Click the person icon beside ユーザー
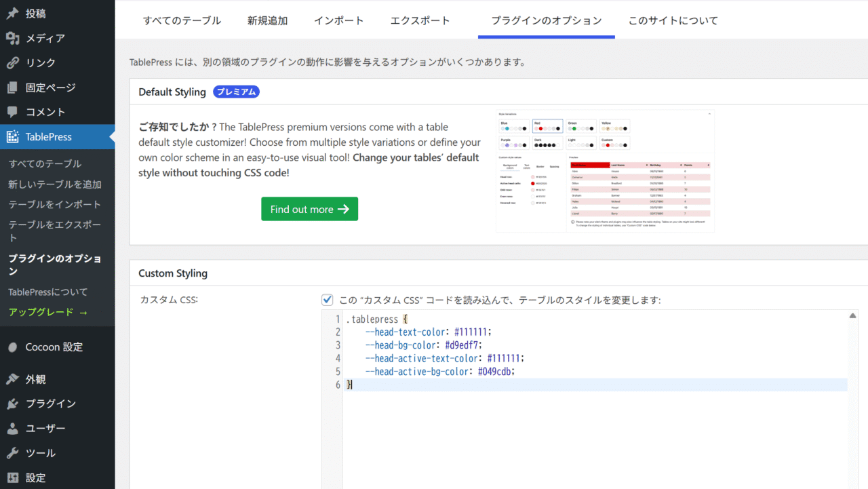The image size is (868, 489). tap(12, 429)
